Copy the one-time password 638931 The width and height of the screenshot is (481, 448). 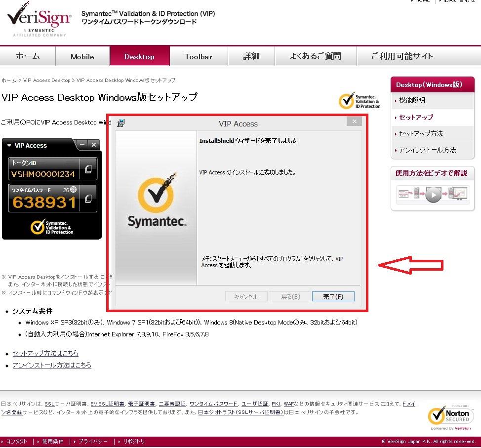coord(88,199)
